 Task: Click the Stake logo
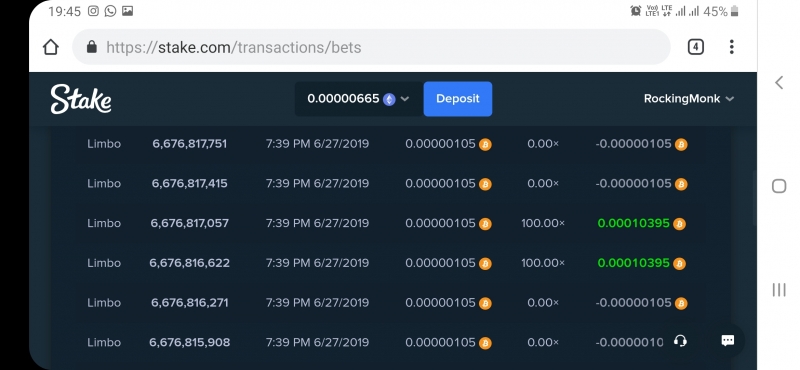(81, 99)
